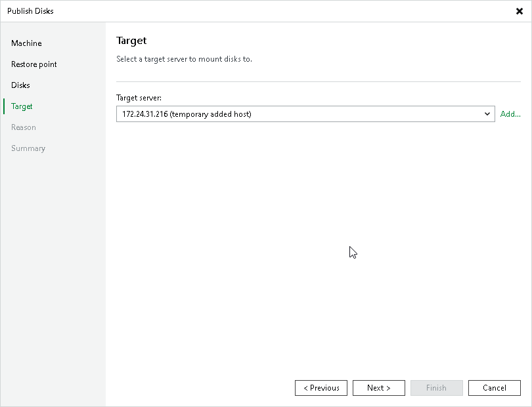The image size is (532, 407).
Task: Select the Target step in sidebar
Action: pyautogui.click(x=22, y=106)
